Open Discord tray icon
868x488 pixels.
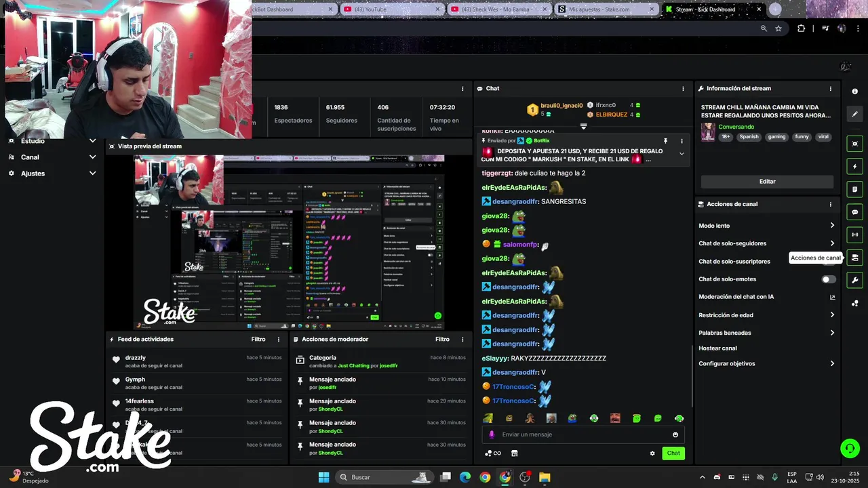pos(717,477)
